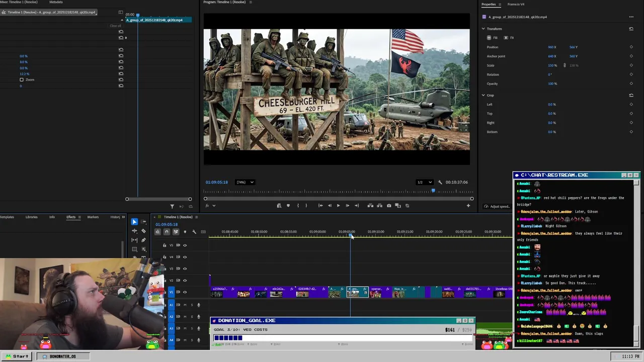Screen dimensions: 644x362
Task: Click the Extract button
Action: click(380, 205)
